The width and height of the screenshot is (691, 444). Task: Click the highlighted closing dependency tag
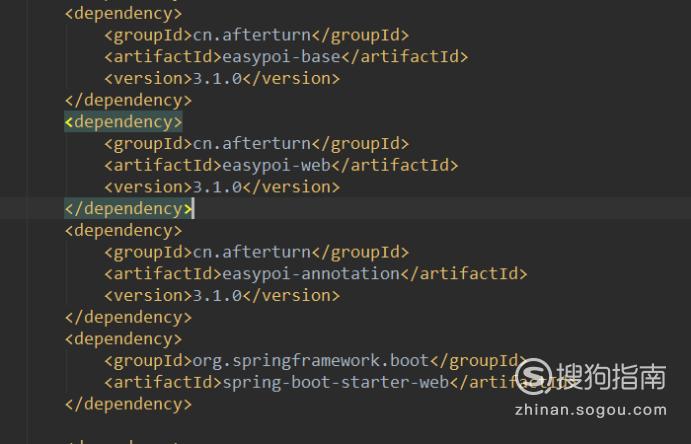(x=128, y=209)
